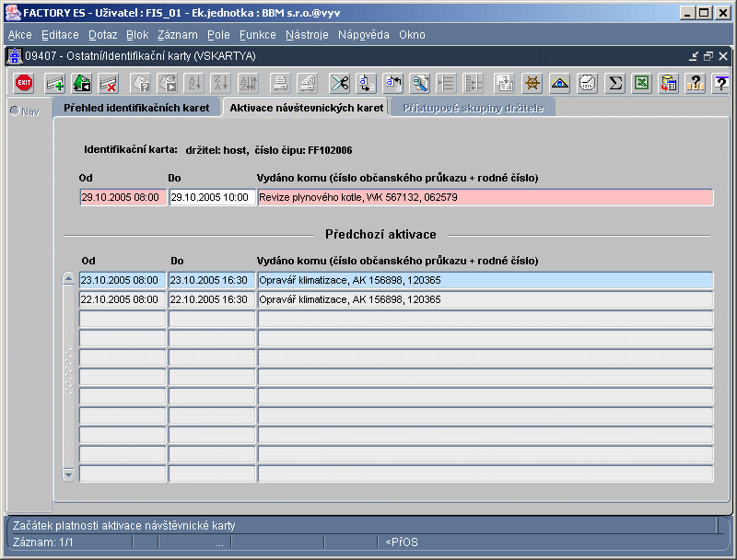The image size is (737, 560).
Task: Click the sort ascending A-Z icon
Action: pyautogui.click(x=194, y=83)
